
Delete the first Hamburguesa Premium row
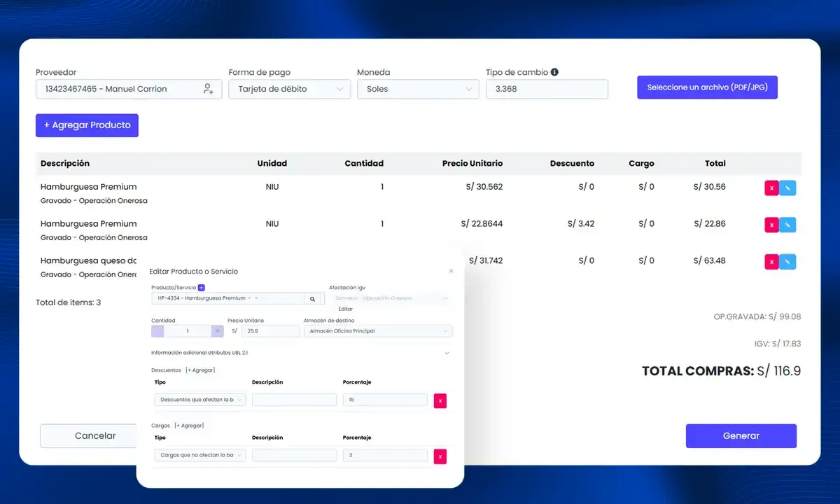(771, 188)
